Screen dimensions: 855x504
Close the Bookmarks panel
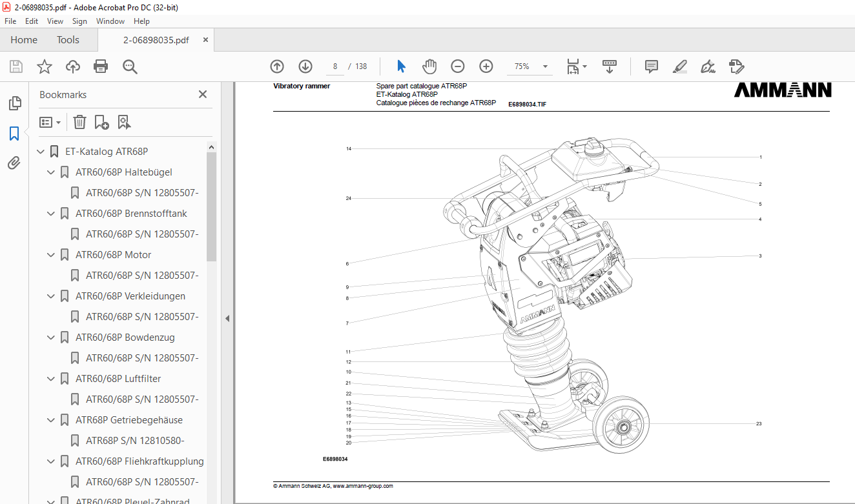pos(203,94)
